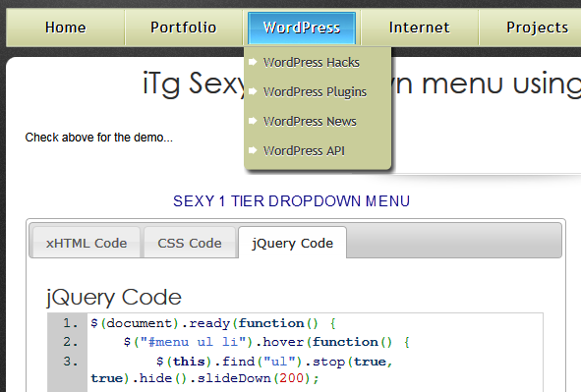Viewport: 581px width, 392px height.
Task: Click code line 1 with $(document).ready
Action: (213, 323)
